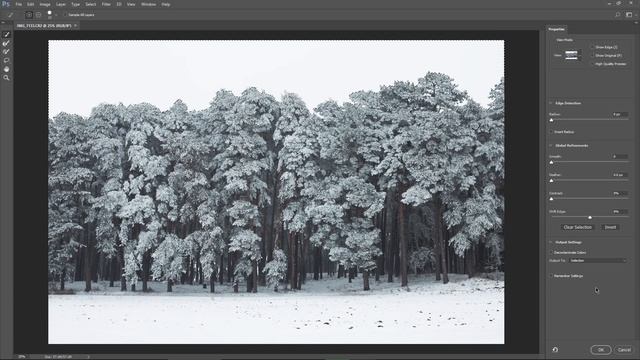
Task: Click the zoom percentage field in status bar
Action: coord(22,357)
